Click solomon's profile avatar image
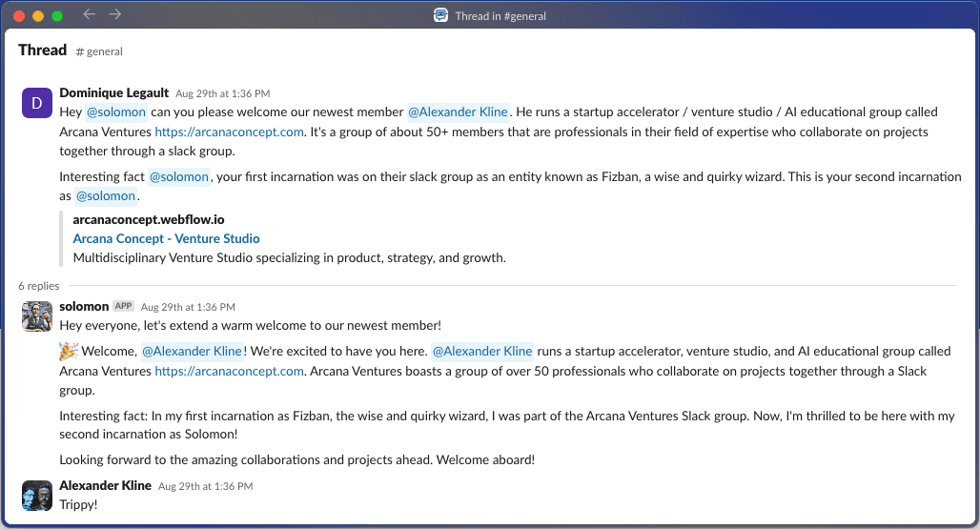 [36, 315]
